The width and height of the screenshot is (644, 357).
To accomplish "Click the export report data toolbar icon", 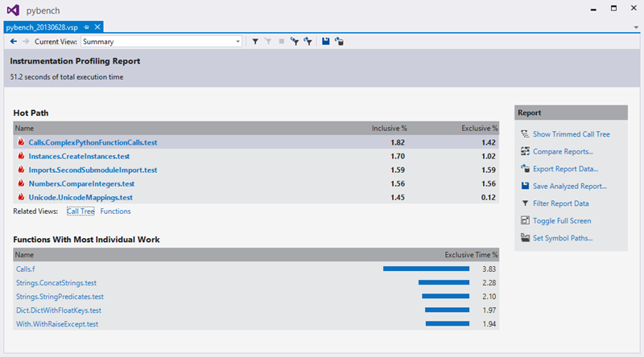I will pos(339,42).
